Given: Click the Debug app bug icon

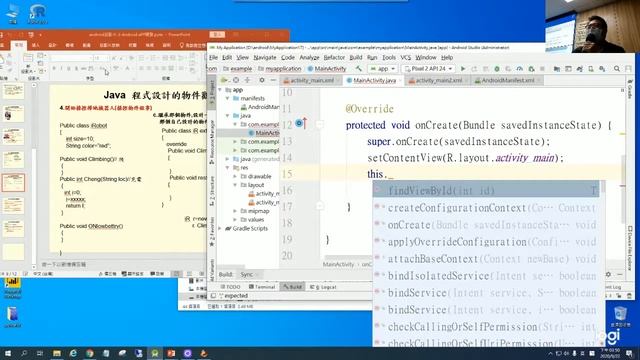Looking at the screenshot, I should pyautogui.click(x=497, y=69).
